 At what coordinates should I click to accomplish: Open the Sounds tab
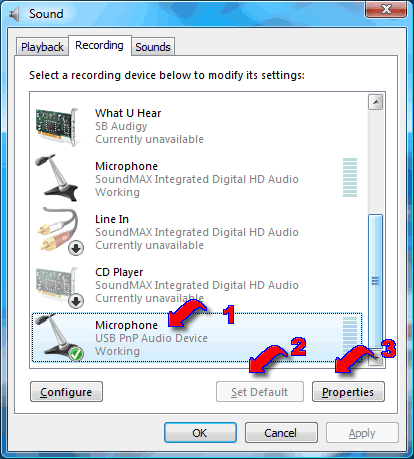pyautogui.click(x=153, y=47)
